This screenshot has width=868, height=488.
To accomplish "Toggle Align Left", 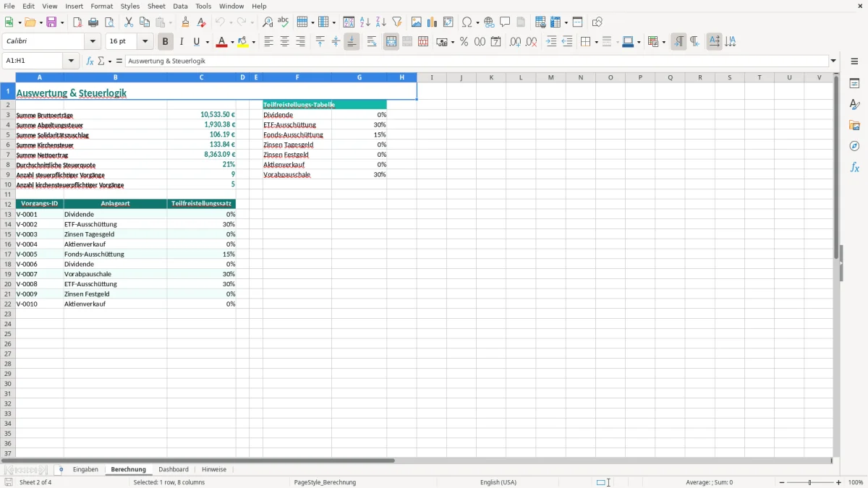I will [269, 42].
